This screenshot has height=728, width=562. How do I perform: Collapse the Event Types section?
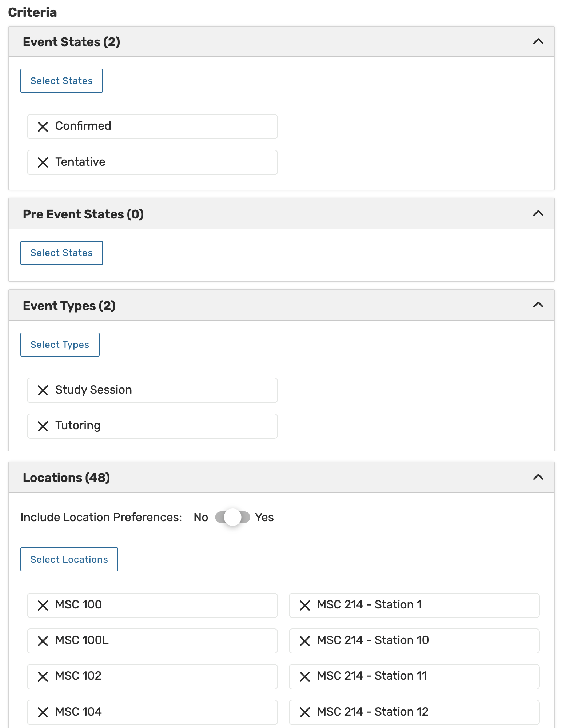tap(538, 305)
